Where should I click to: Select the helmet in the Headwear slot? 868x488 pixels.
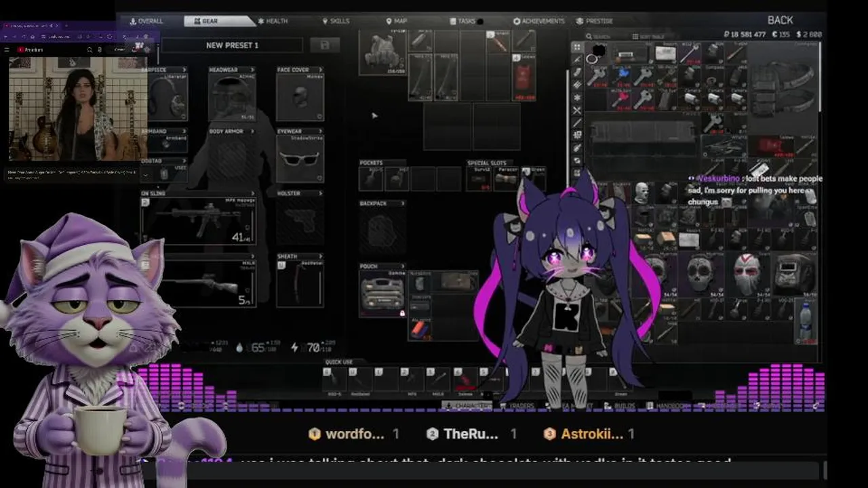click(x=232, y=98)
